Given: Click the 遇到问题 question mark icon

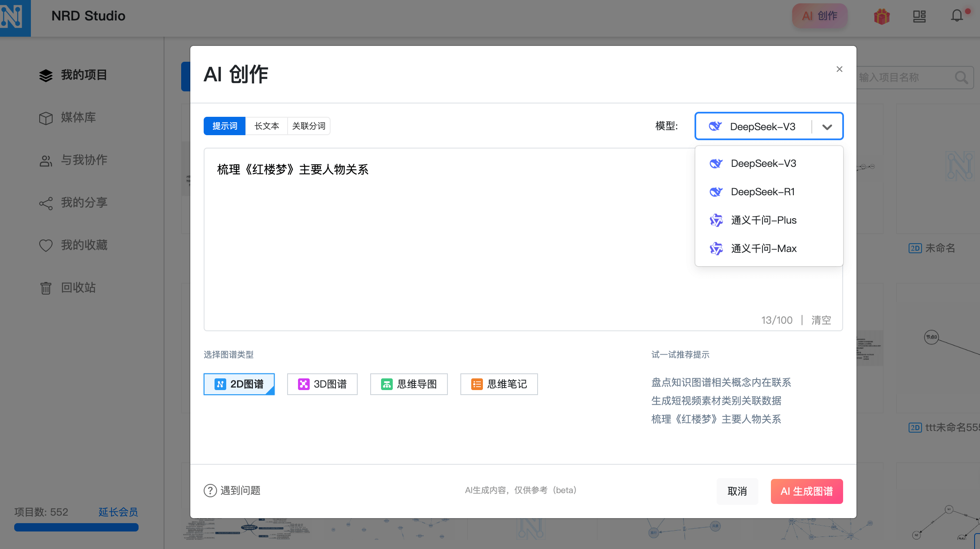Looking at the screenshot, I should pyautogui.click(x=210, y=491).
